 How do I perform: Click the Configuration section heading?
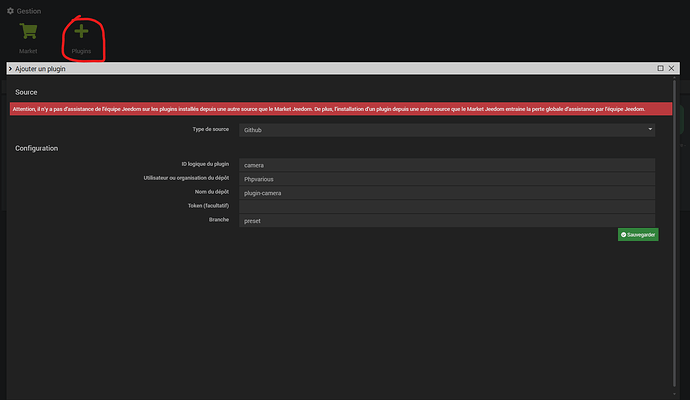(37, 148)
